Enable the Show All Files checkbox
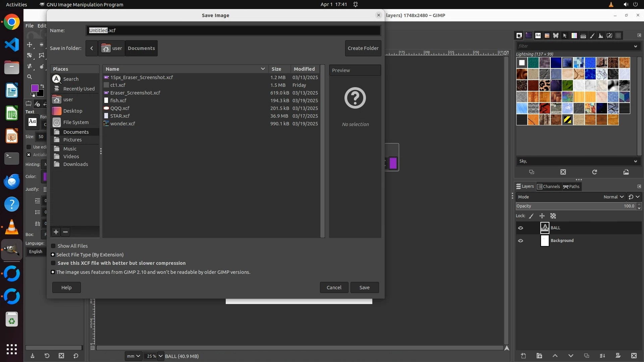The image size is (644, 362). [x=53, y=246]
